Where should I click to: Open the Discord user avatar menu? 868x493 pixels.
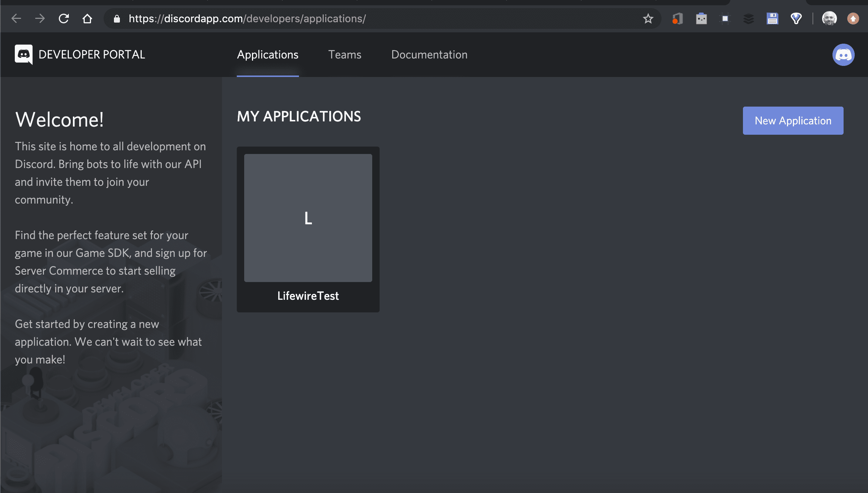point(843,55)
